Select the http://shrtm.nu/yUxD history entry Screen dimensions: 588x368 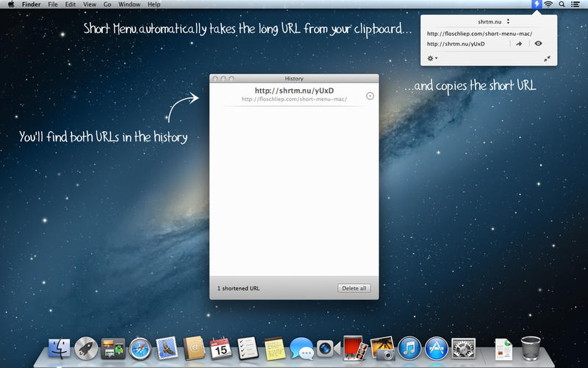pos(294,91)
